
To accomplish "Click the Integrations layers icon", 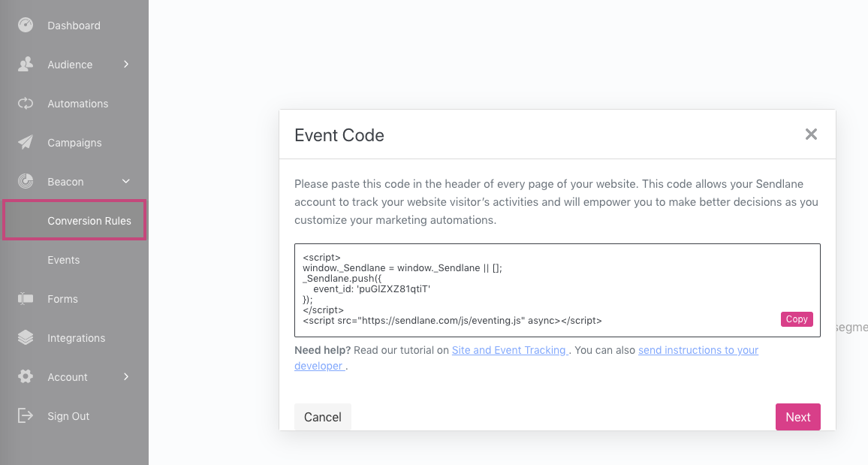I will coord(26,338).
